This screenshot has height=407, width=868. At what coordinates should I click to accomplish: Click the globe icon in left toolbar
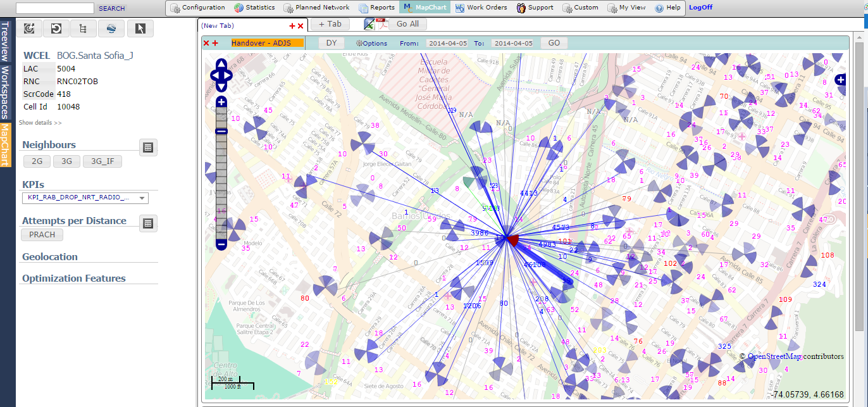111,28
